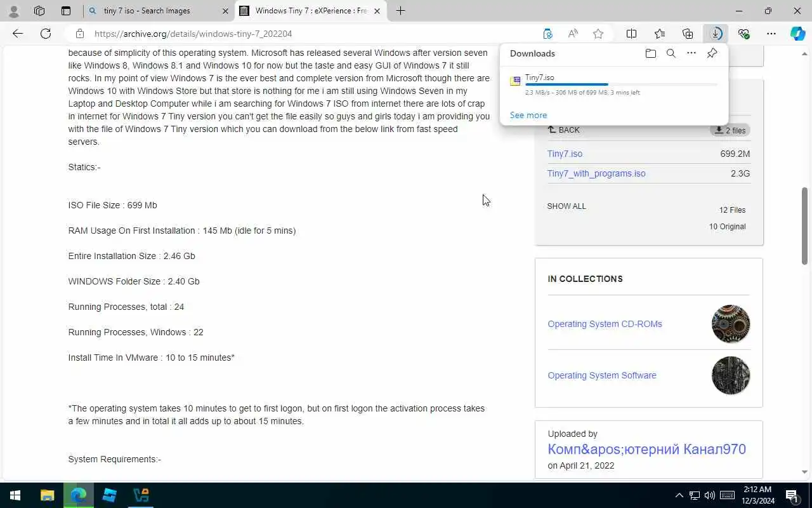Image resolution: width=812 pixels, height=508 pixels.
Task: Click the CD-ROMs collection gears thumbnail
Action: 731,324
